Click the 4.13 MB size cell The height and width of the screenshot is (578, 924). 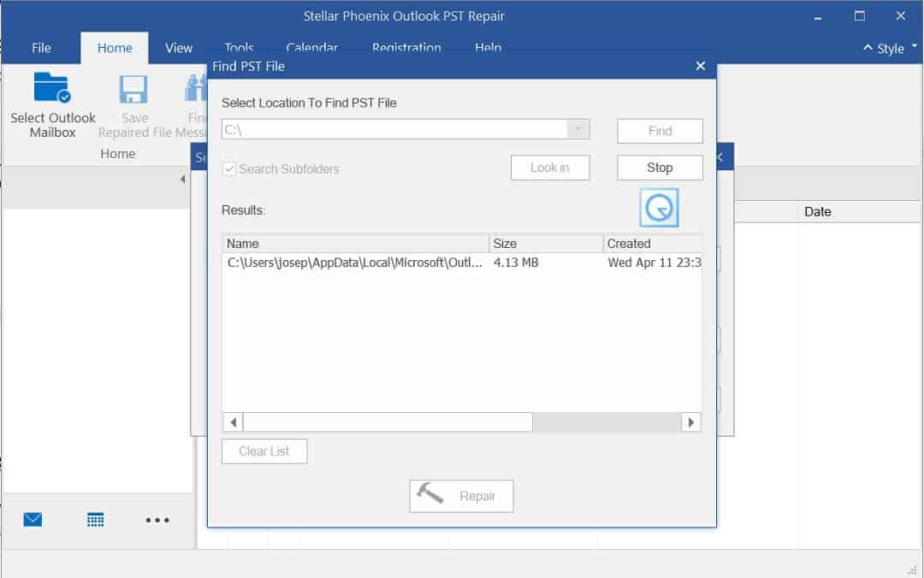click(516, 262)
